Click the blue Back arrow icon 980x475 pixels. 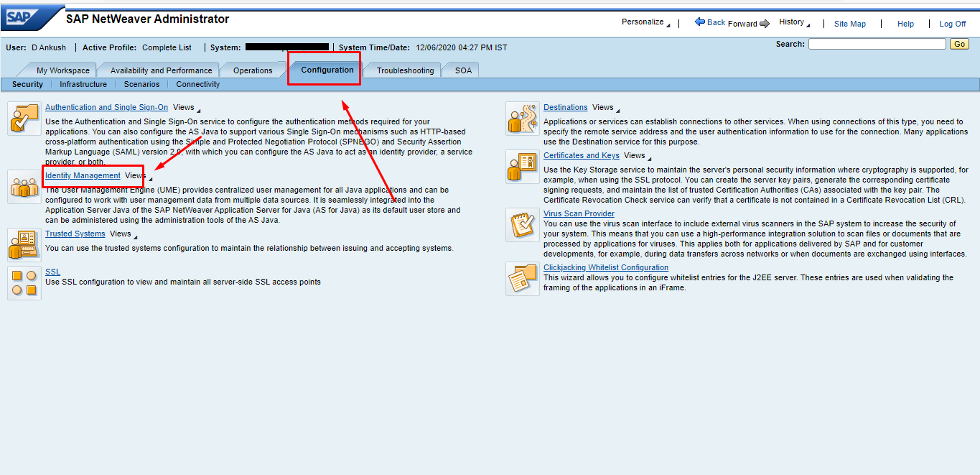pos(700,22)
